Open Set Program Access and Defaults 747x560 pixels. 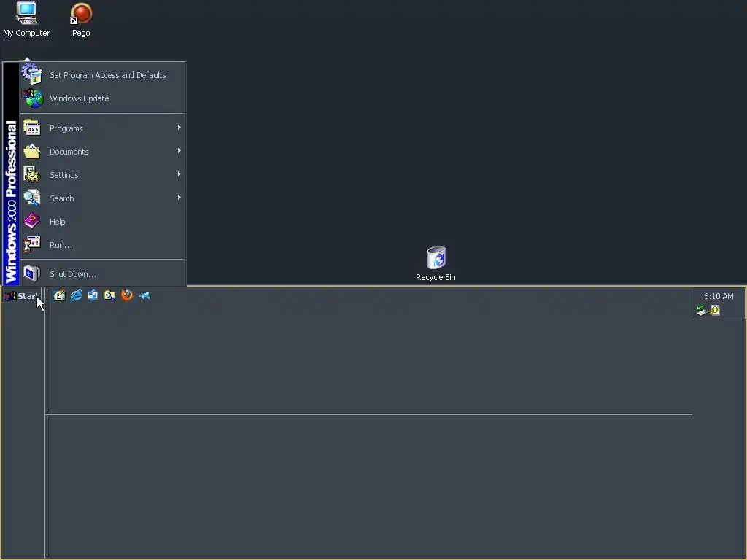102,75
